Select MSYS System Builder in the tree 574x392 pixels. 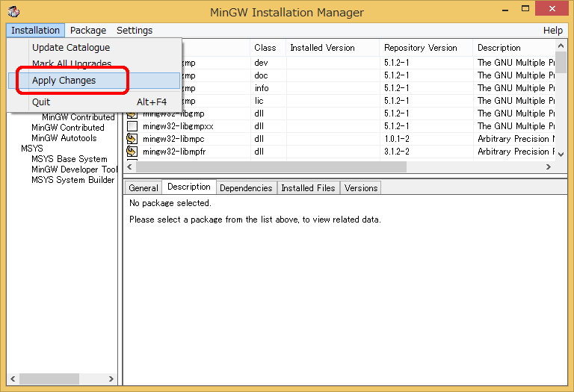pos(72,180)
